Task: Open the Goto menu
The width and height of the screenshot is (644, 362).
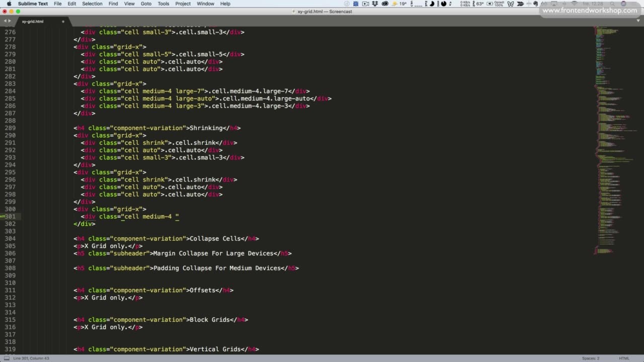Action: coord(146,4)
